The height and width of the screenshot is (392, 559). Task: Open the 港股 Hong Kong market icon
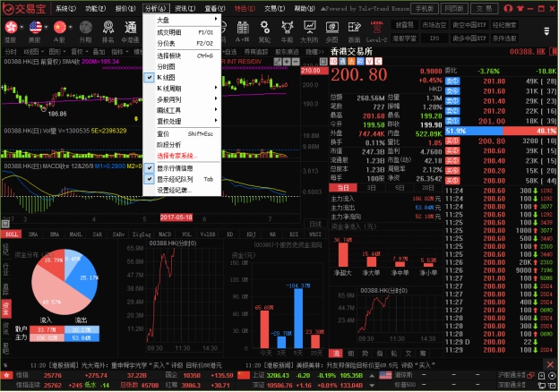(x=12, y=29)
